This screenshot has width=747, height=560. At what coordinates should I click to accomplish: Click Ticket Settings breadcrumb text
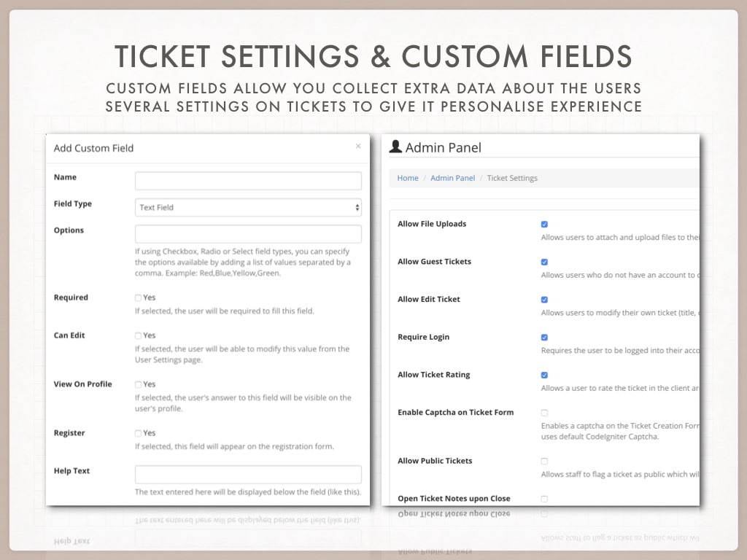coord(512,178)
